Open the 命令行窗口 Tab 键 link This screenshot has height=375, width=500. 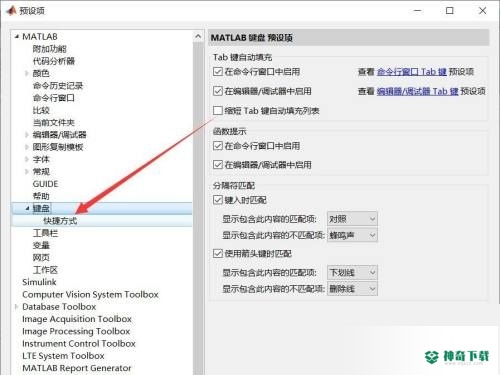click(x=412, y=72)
